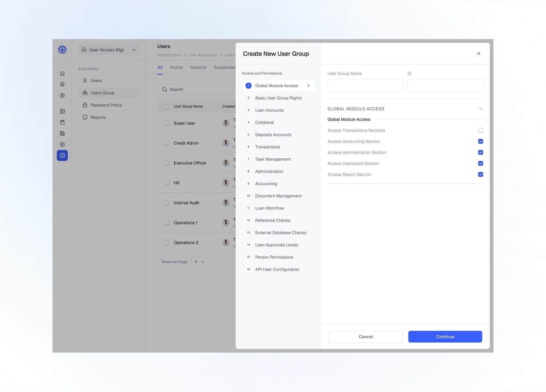This screenshot has width=546, height=392.
Task: Open API User Configuration step
Action: click(278, 270)
